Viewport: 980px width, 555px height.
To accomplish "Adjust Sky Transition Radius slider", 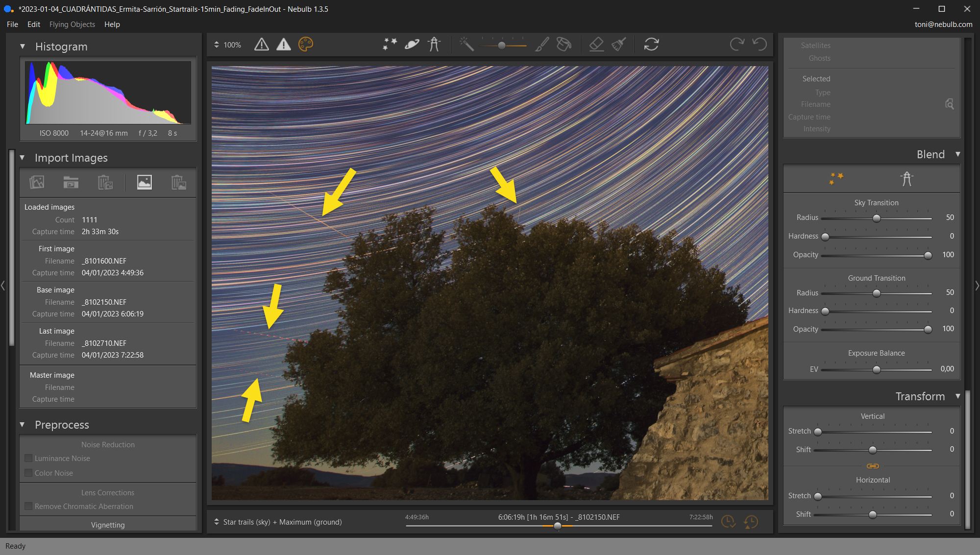I will [x=876, y=218].
